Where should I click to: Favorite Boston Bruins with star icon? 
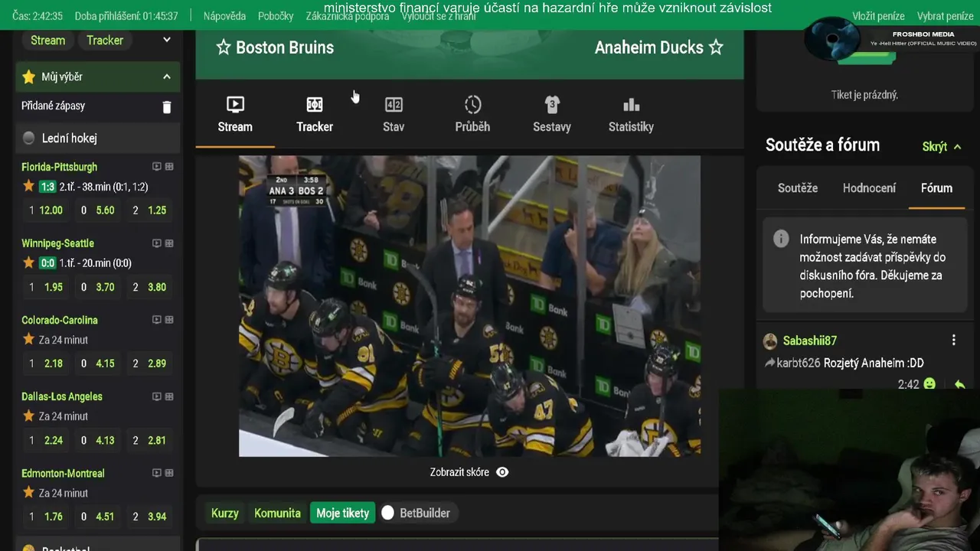(224, 47)
